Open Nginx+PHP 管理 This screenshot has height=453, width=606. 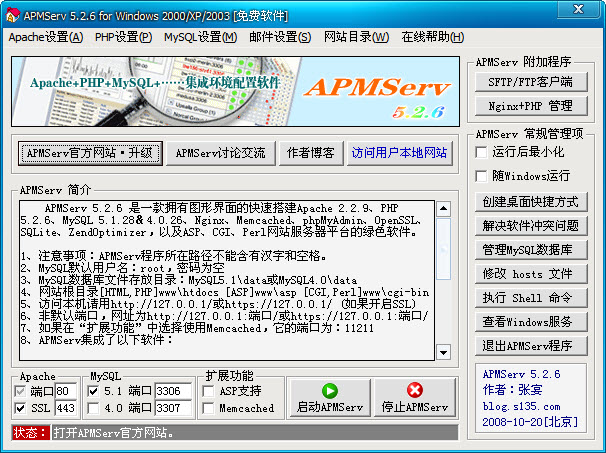531,106
